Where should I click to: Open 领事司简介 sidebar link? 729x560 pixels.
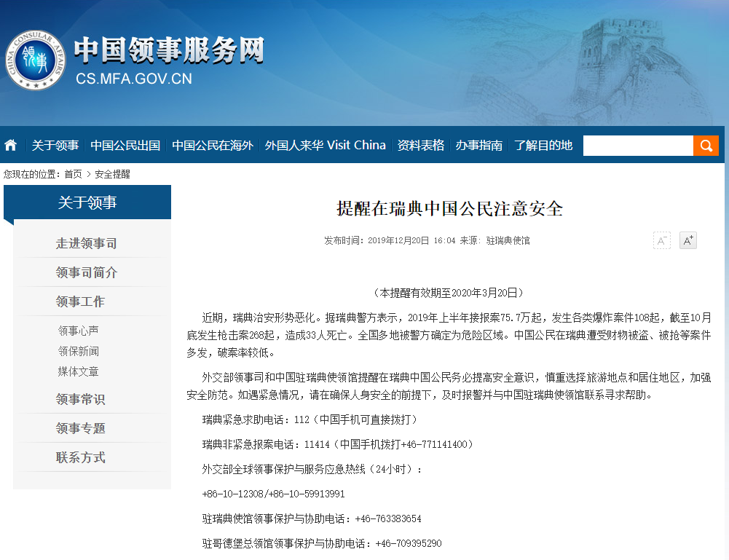point(87,272)
